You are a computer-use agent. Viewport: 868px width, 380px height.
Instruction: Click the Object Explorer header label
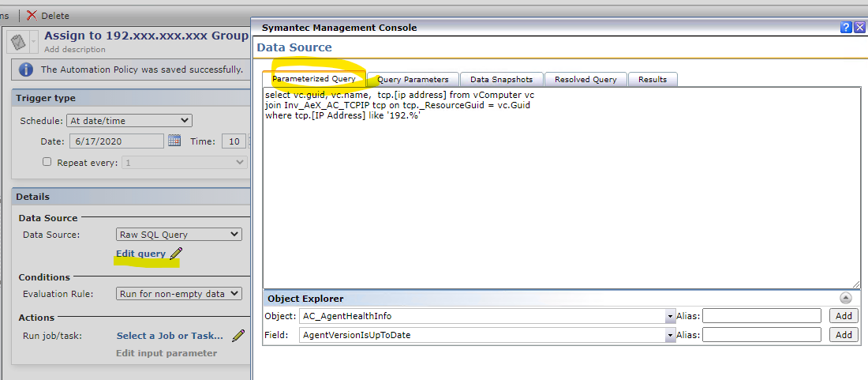(x=305, y=299)
